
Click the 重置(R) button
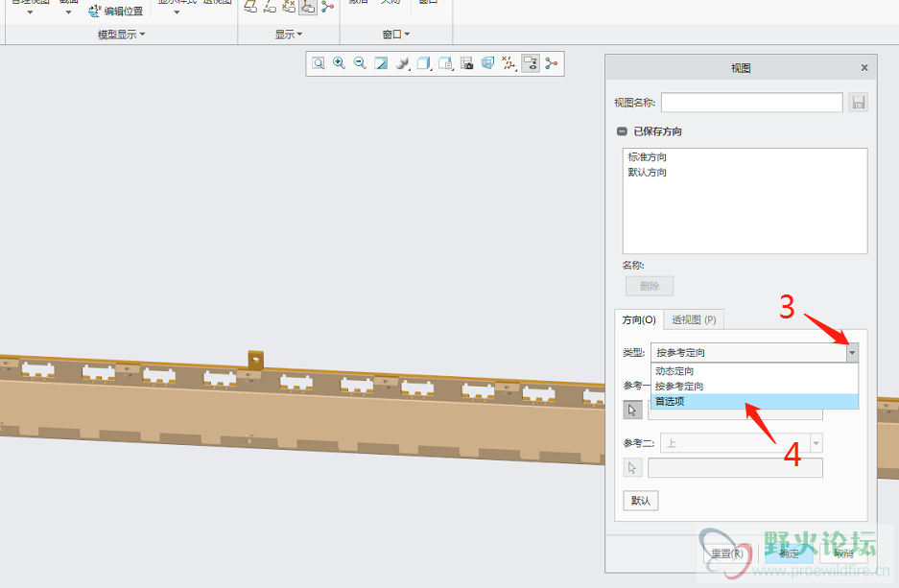[x=727, y=553]
